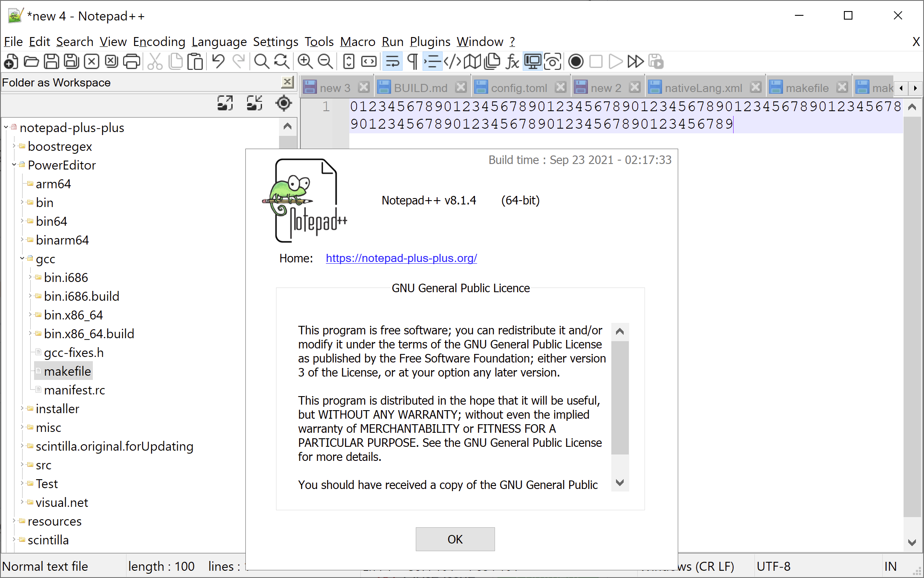The width and height of the screenshot is (924, 578).
Task: Open the question mark help menu
Action: pos(512,41)
